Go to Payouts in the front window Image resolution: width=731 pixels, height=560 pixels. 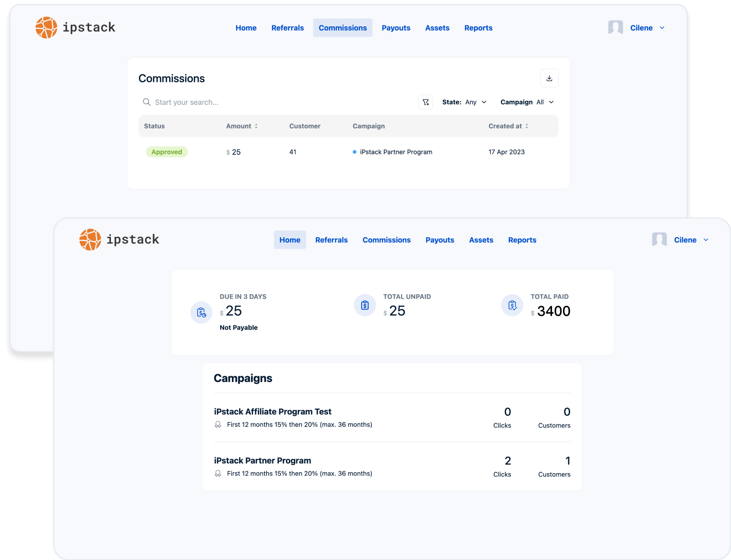440,240
